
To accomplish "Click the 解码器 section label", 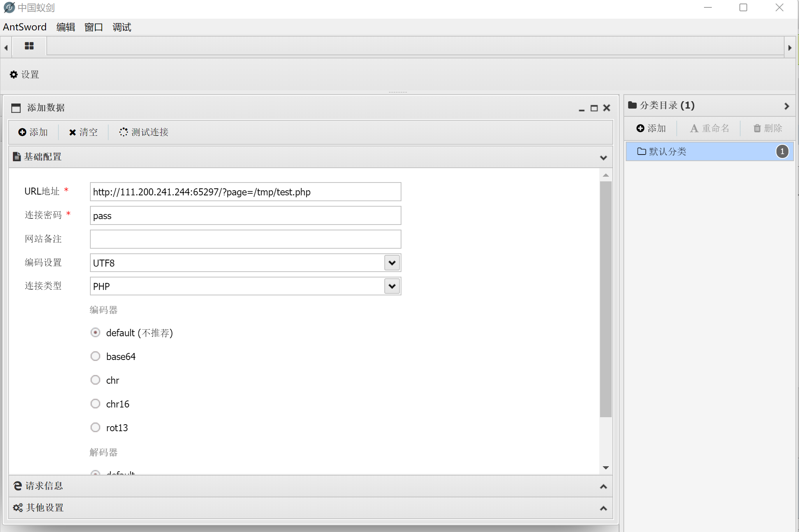I will click(104, 452).
